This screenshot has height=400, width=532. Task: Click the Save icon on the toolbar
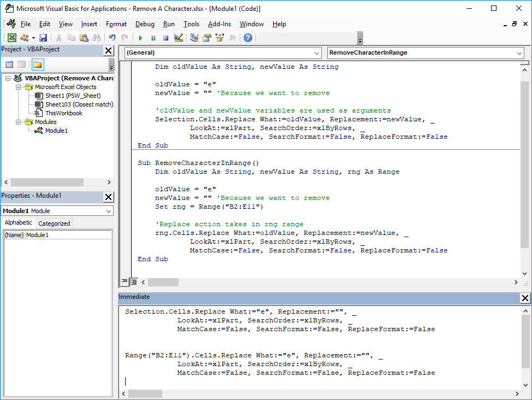(x=43, y=37)
